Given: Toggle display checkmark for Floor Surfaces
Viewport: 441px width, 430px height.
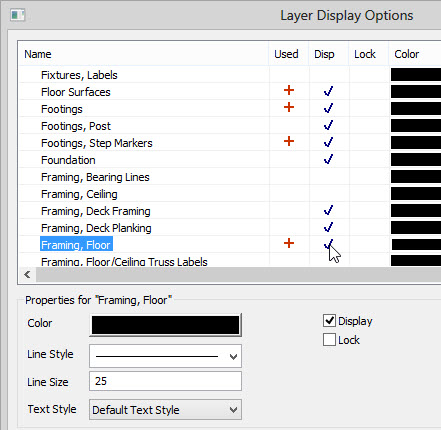Looking at the screenshot, I should pos(328,91).
